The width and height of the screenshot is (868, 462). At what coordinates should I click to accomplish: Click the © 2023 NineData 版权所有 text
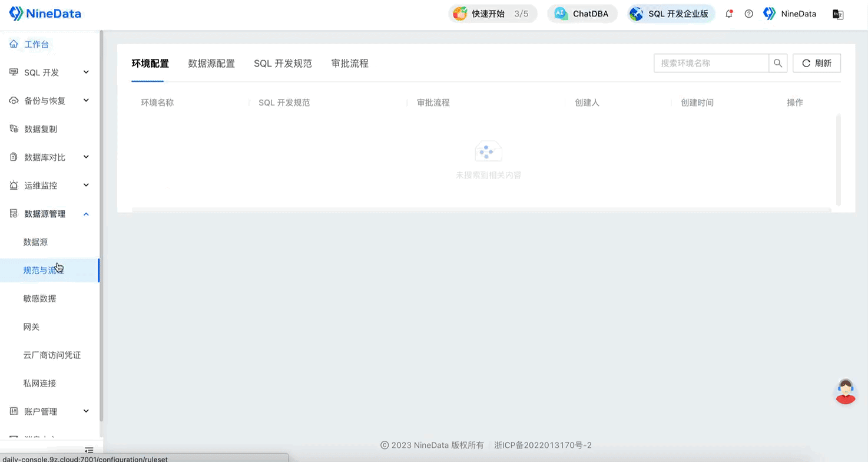click(x=432, y=445)
